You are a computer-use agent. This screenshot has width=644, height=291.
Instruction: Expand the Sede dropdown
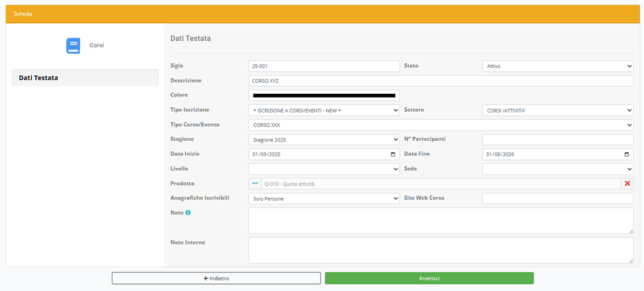click(x=557, y=169)
